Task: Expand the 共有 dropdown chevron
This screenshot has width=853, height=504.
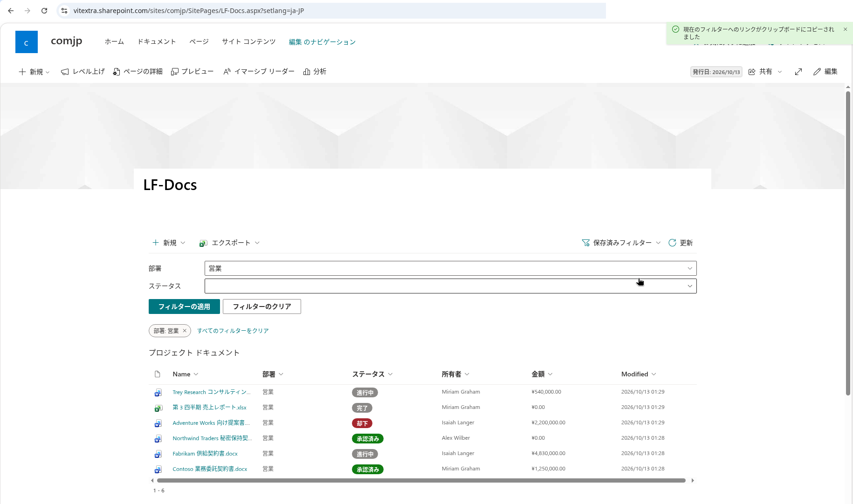Action: click(780, 72)
